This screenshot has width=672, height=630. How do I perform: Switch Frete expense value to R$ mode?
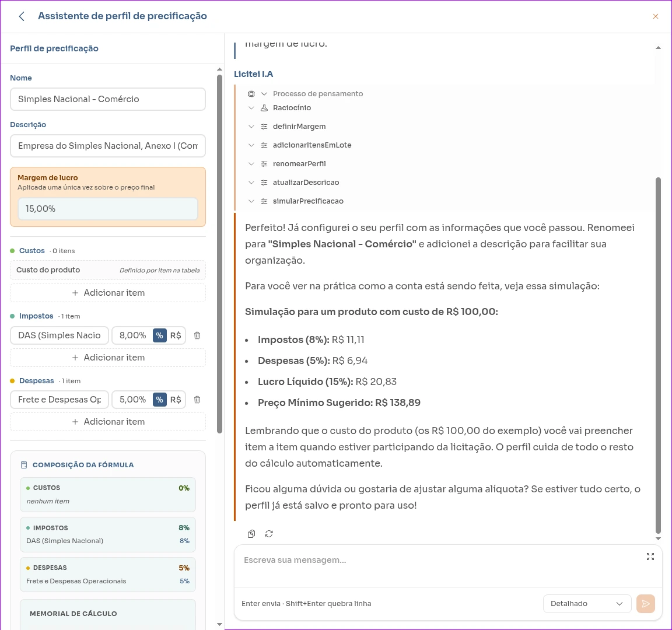tap(176, 400)
